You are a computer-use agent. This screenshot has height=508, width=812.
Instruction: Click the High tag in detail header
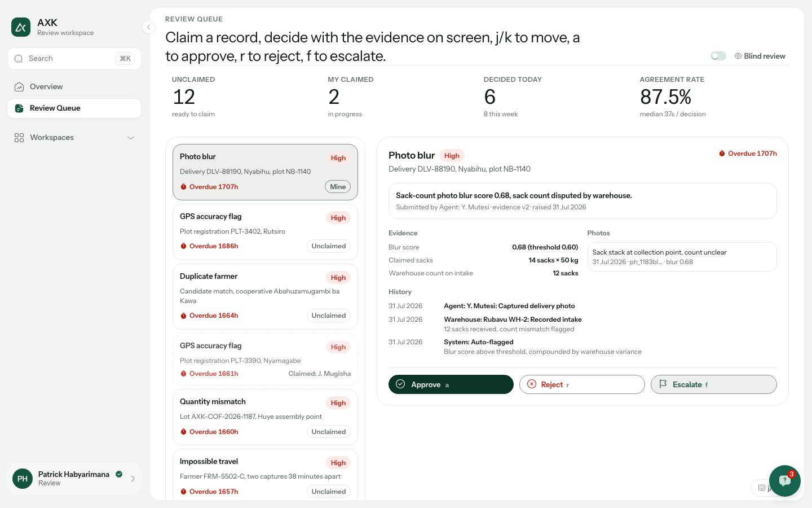pos(452,156)
